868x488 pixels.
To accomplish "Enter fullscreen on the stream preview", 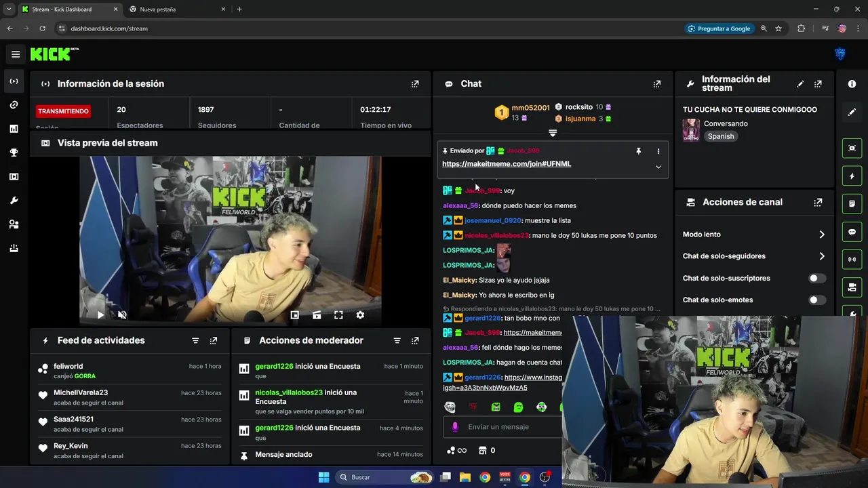I will (338, 314).
